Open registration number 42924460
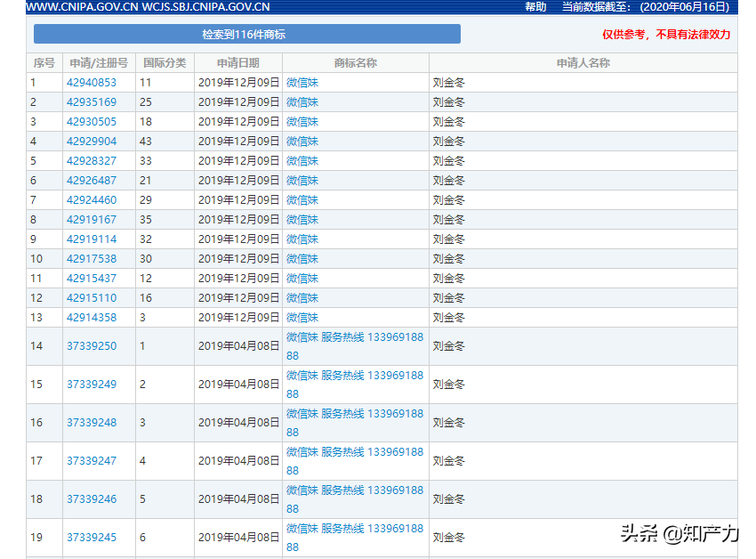This screenshot has width=756, height=559. (x=92, y=200)
